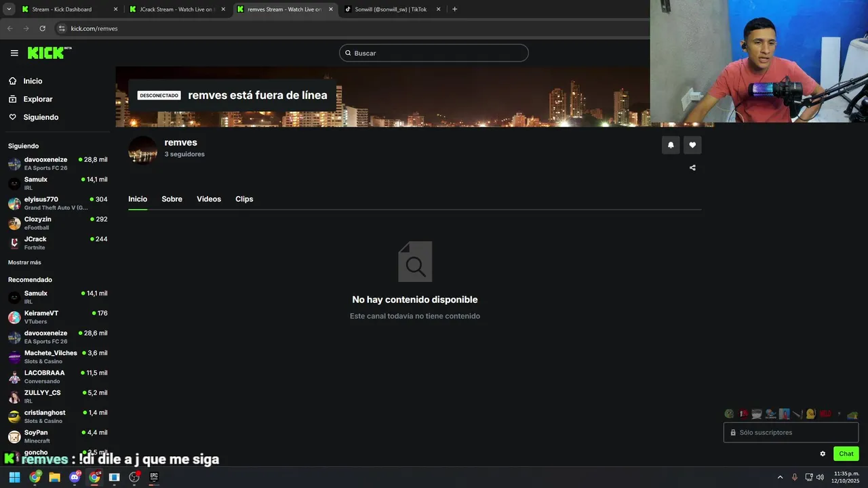Click the DESCONECTADO badge

159,96
